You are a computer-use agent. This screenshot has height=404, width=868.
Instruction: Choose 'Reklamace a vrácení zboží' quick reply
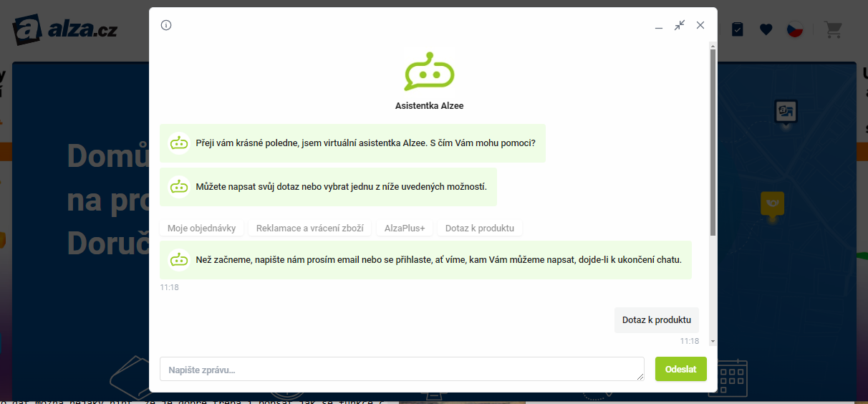pos(310,229)
